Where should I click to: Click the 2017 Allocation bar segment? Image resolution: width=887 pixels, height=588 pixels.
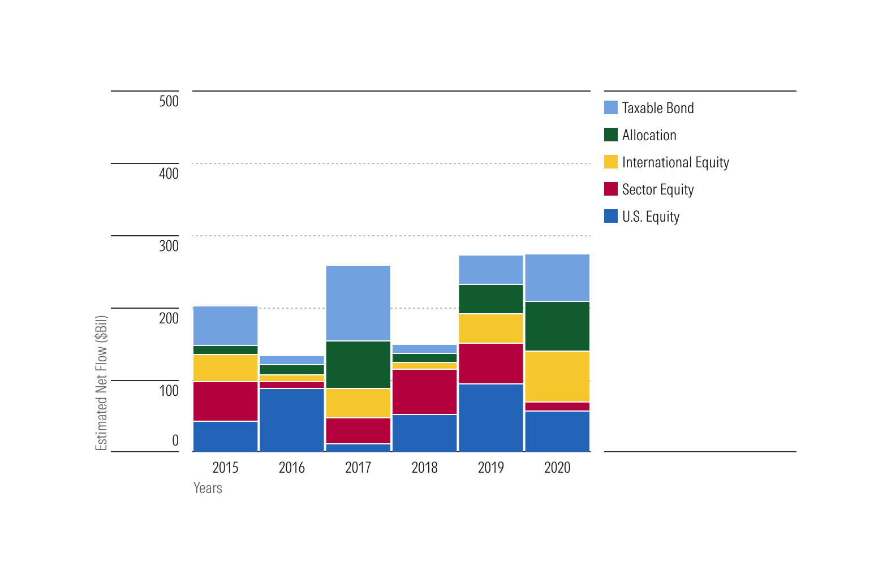(x=358, y=365)
